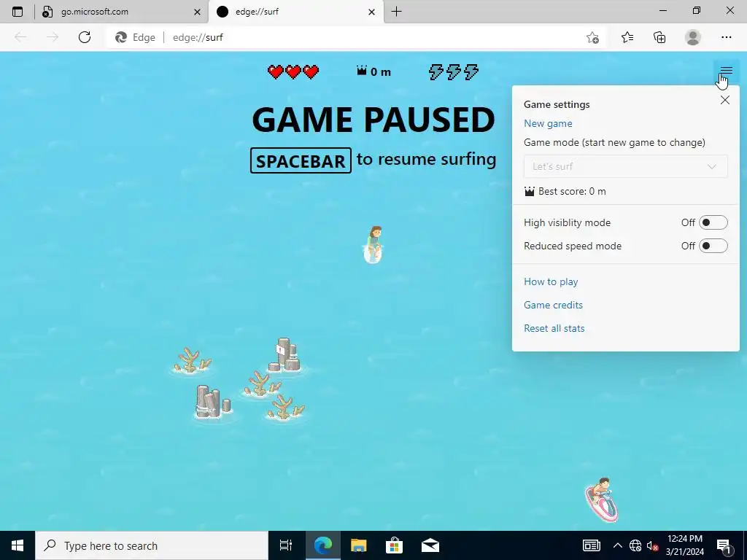Click the network globe tray icon

[635, 545]
